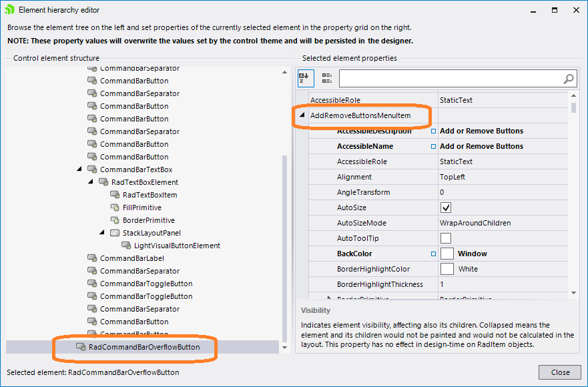Click the BorderPrimitive node icon
This screenshot has width=588, height=387.
(x=115, y=220)
